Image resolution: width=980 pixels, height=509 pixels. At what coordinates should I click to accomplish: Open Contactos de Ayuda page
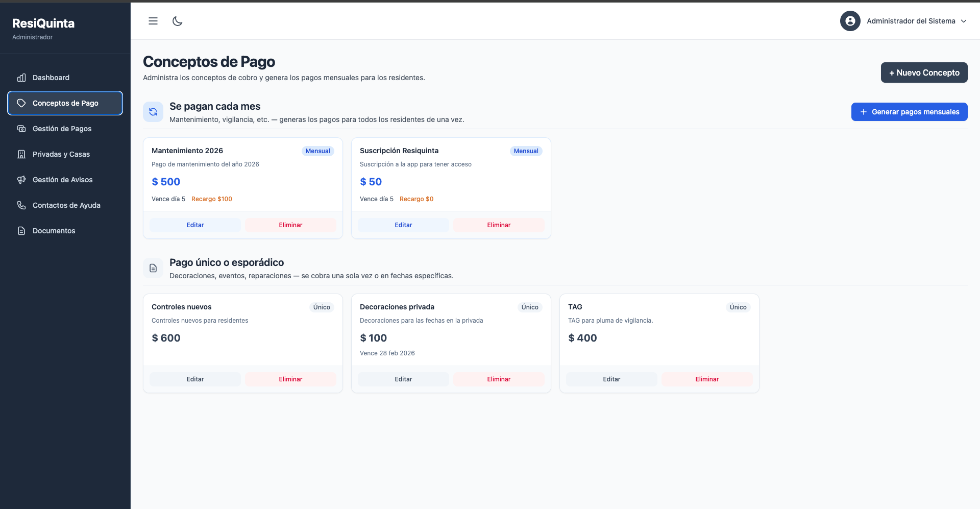coord(65,205)
